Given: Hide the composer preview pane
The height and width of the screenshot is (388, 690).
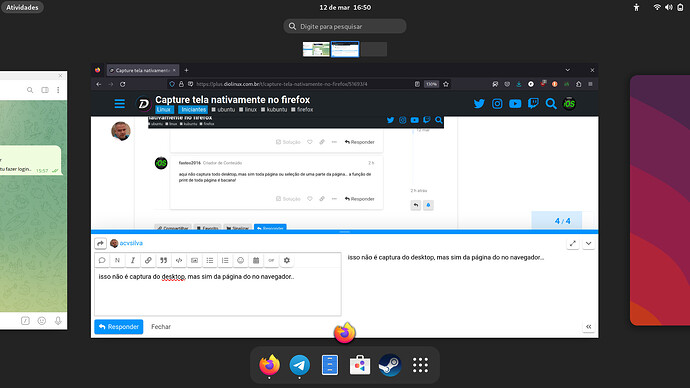Looking at the screenshot, I should 588,326.
